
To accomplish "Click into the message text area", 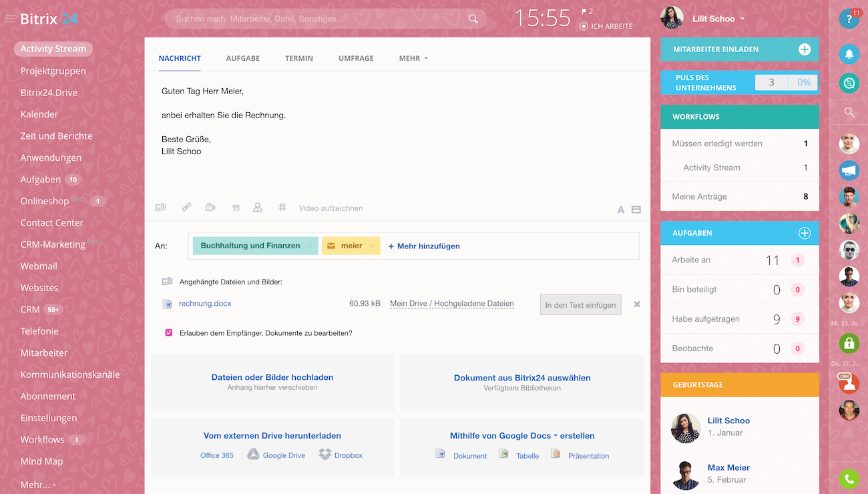I will pyautogui.click(x=397, y=133).
